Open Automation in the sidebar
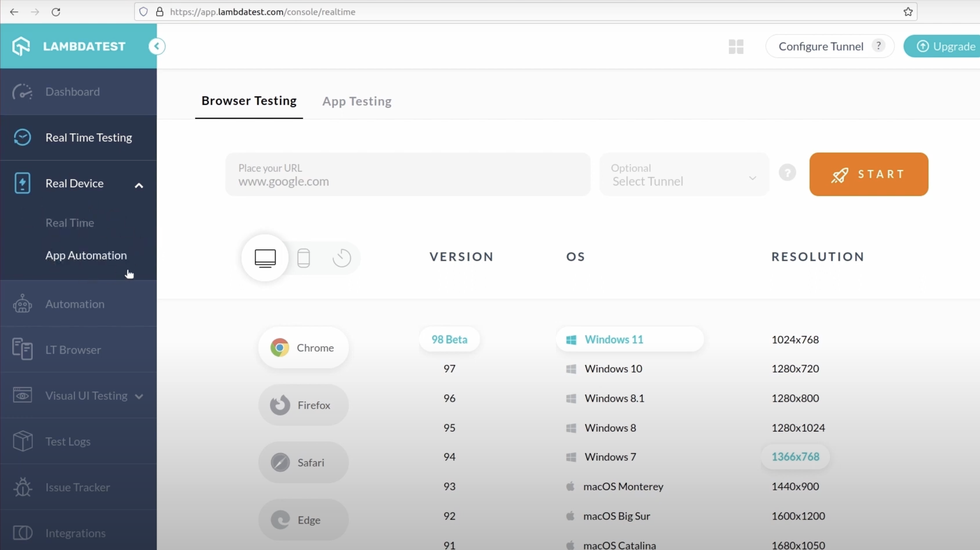Image resolution: width=980 pixels, height=550 pixels. pyautogui.click(x=78, y=303)
